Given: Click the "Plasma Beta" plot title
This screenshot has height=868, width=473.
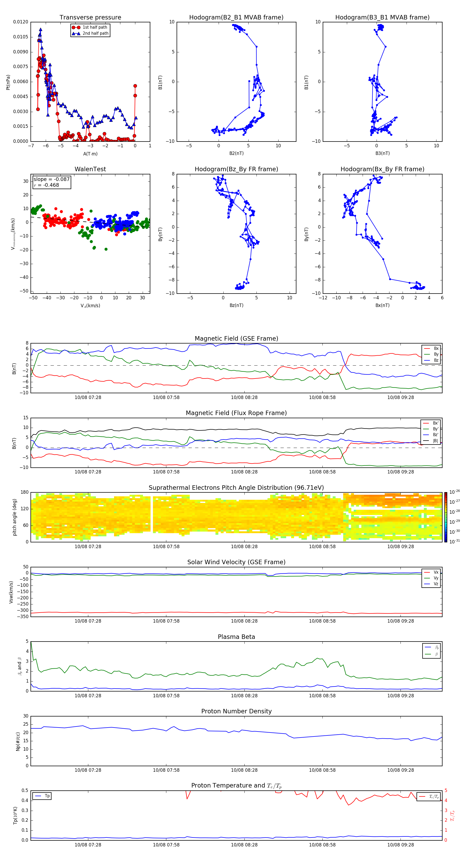Looking at the screenshot, I should [x=236, y=637].
